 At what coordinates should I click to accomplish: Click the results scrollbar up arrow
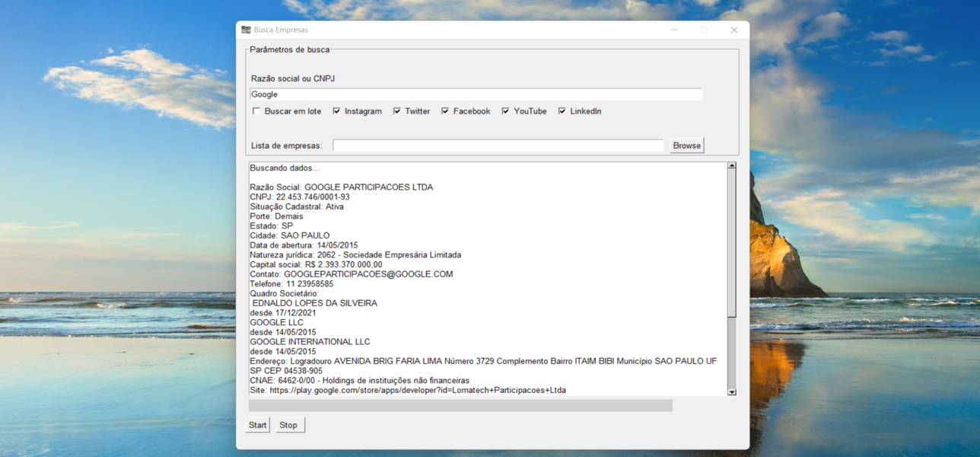pos(732,165)
